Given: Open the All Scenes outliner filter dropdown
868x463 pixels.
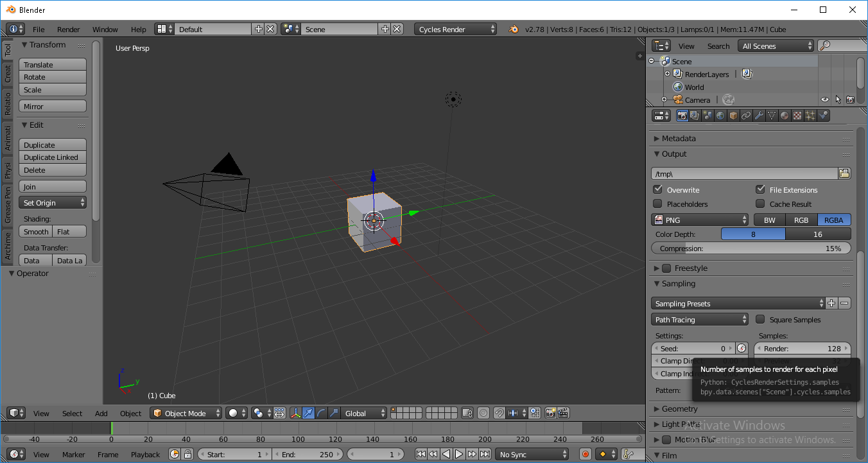Looking at the screenshot, I should 776,46.
